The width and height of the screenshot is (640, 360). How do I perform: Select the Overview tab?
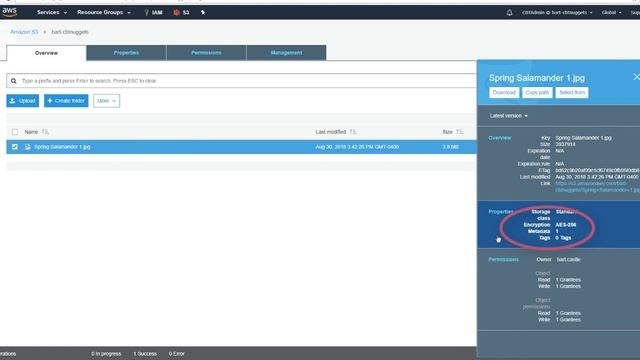point(47,53)
